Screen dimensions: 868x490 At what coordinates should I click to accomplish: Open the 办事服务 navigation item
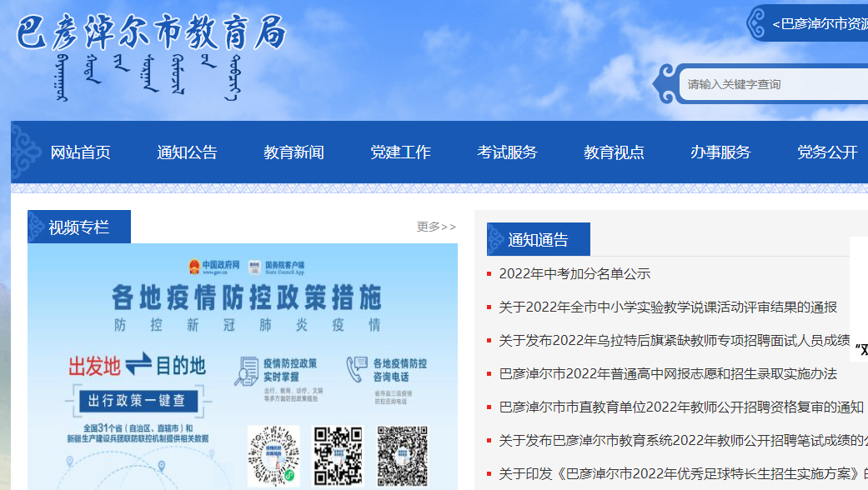pyautogui.click(x=720, y=152)
